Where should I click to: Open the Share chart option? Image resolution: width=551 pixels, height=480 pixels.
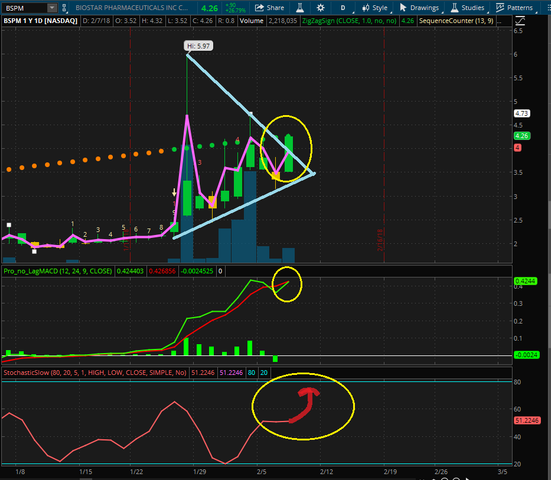tap(270, 7)
